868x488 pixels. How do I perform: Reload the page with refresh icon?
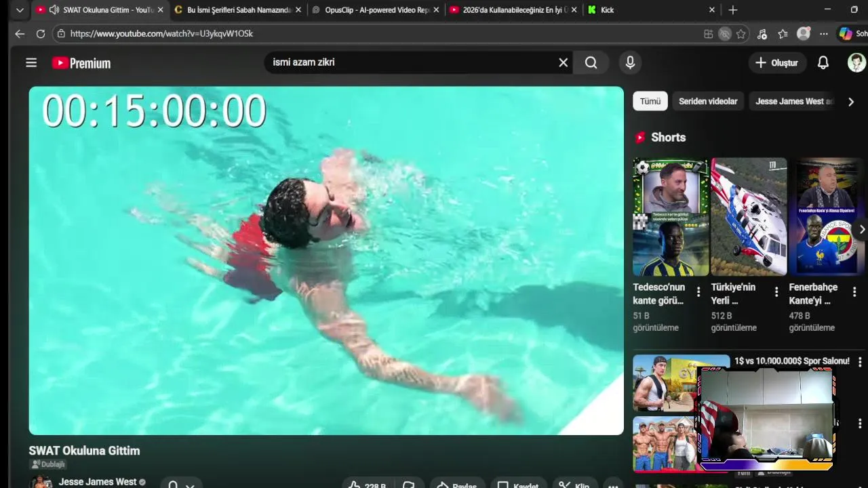click(41, 34)
